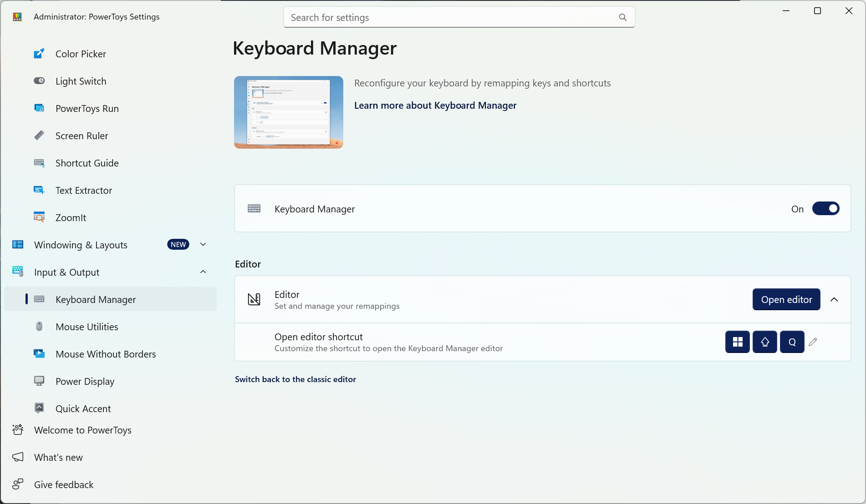Turn off the Keyboard Manager toggle

tap(825, 209)
